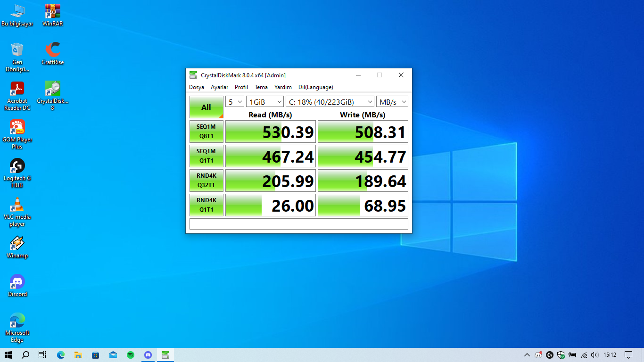
Task: Launch Edge from the taskbar
Action: (61, 355)
